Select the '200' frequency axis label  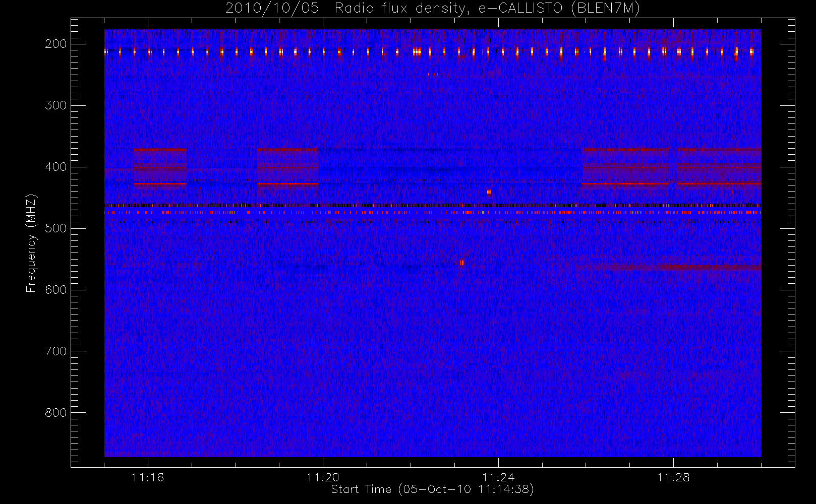55,44
